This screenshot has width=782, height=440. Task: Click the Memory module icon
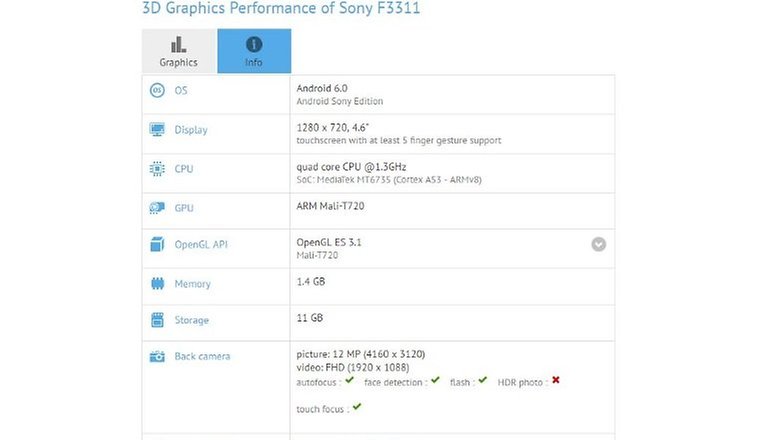tap(157, 283)
